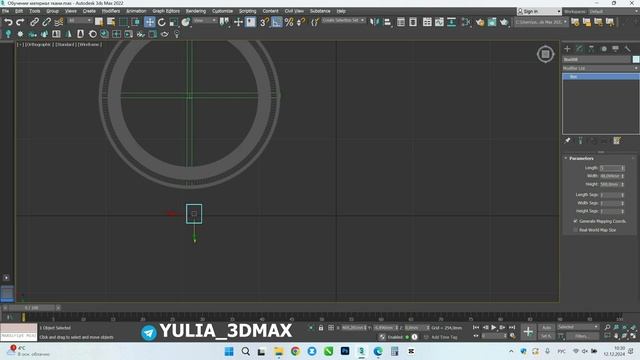The height and width of the screenshot is (360, 640).
Task: Click the Redo arrow icon
Action: click(x=20, y=22)
